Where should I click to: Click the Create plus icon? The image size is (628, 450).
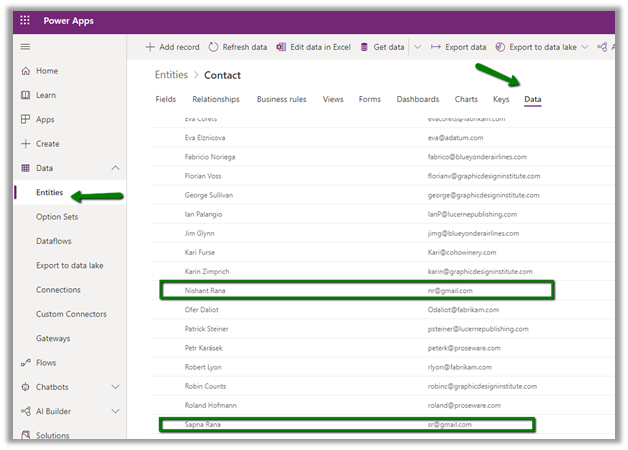click(x=26, y=144)
